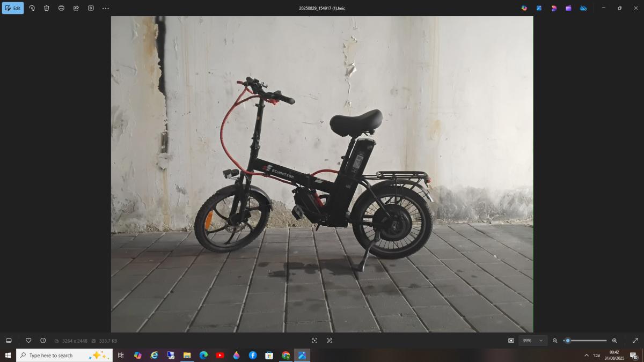Click the Type here to search box
This screenshot has height=362, width=644.
(59, 355)
